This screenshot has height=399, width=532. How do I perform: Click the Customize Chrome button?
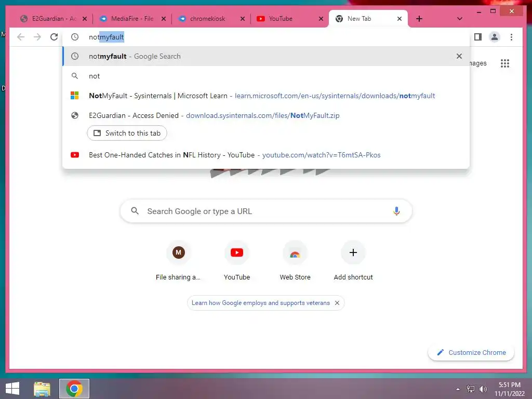[471, 353]
